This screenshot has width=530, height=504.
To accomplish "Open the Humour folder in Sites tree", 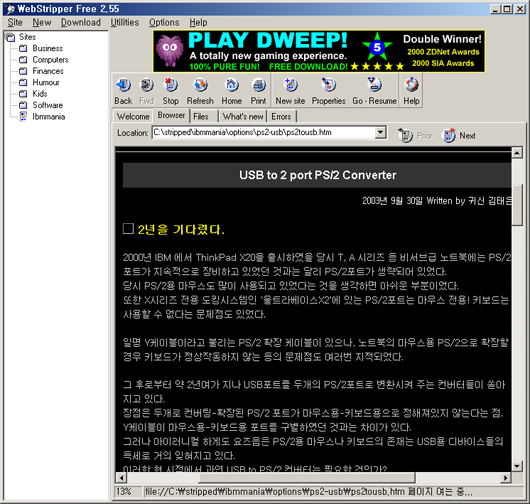I will [x=39, y=82].
